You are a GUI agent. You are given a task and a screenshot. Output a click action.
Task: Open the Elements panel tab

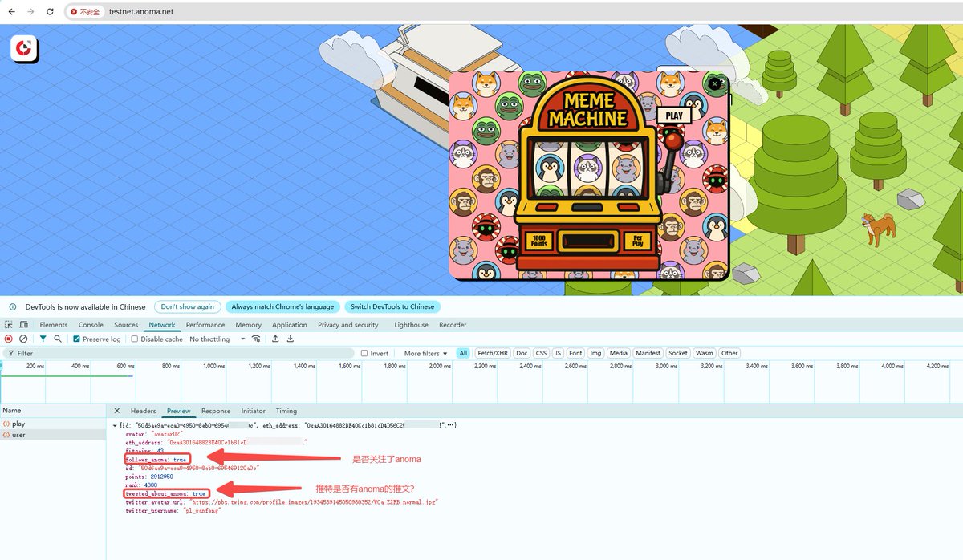click(x=54, y=325)
